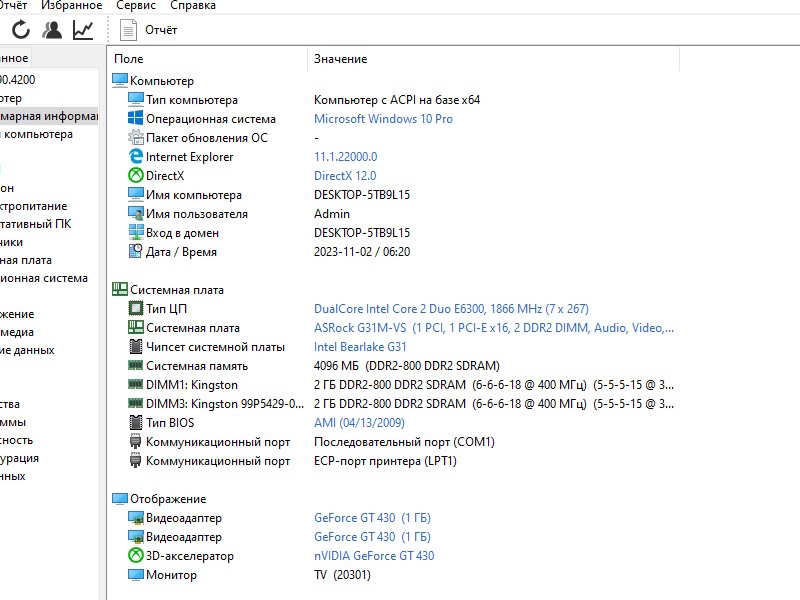
Task: Select the DIMM1: Kingston row
Action: [192, 385]
